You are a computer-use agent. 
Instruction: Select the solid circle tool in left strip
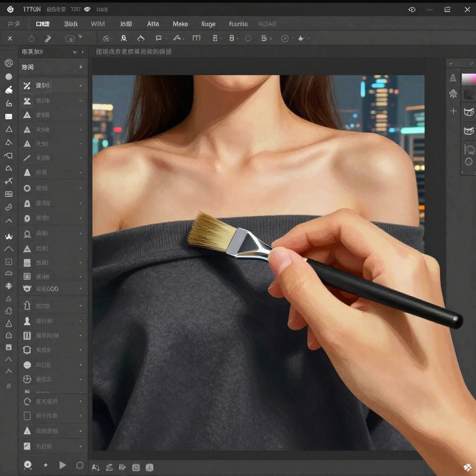coord(8,77)
